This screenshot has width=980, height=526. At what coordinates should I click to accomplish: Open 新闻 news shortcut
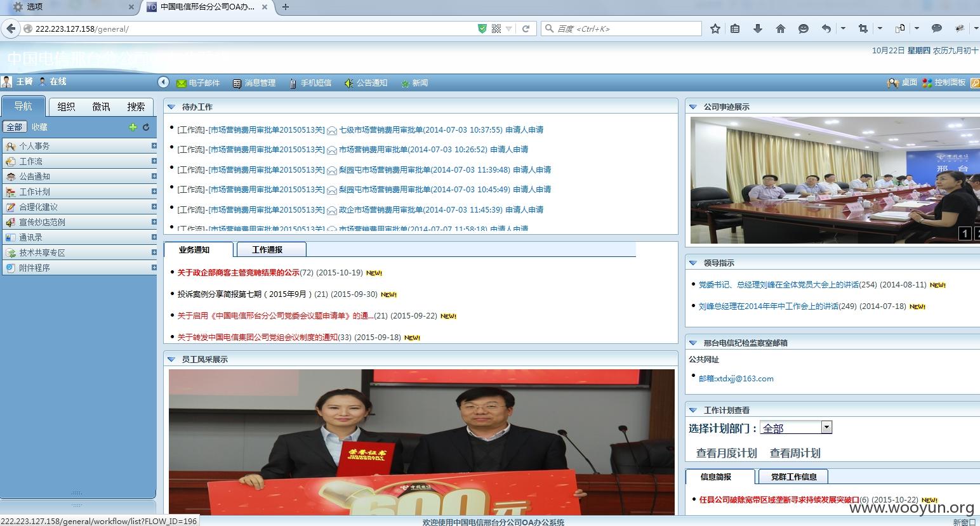coord(414,83)
